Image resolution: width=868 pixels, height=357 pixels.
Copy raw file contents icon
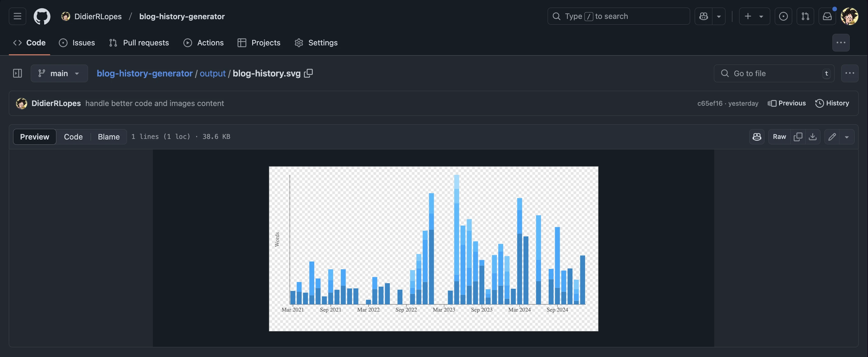tap(798, 136)
